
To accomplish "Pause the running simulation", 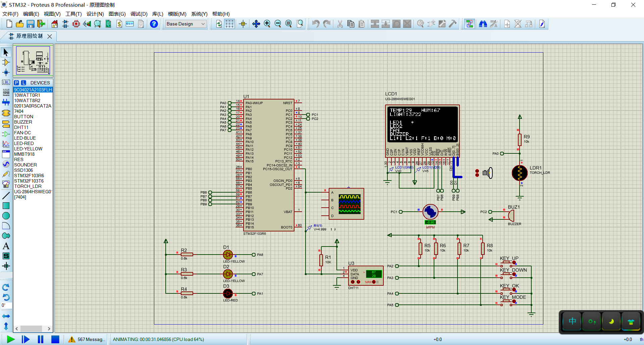I will point(41,339).
